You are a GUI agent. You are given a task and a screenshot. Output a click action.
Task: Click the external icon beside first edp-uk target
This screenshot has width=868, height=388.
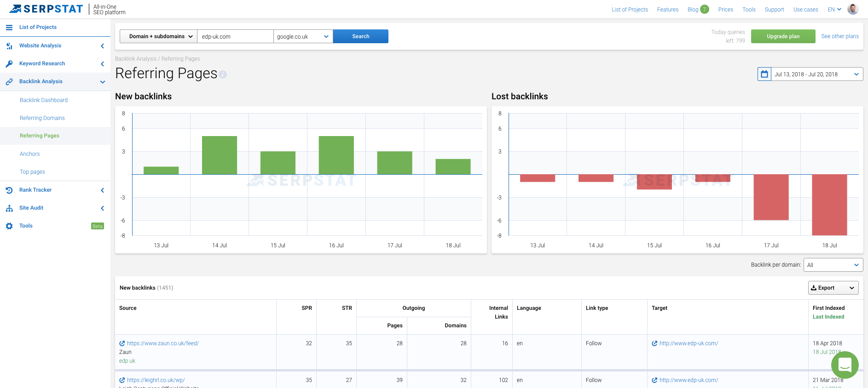click(654, 343)
